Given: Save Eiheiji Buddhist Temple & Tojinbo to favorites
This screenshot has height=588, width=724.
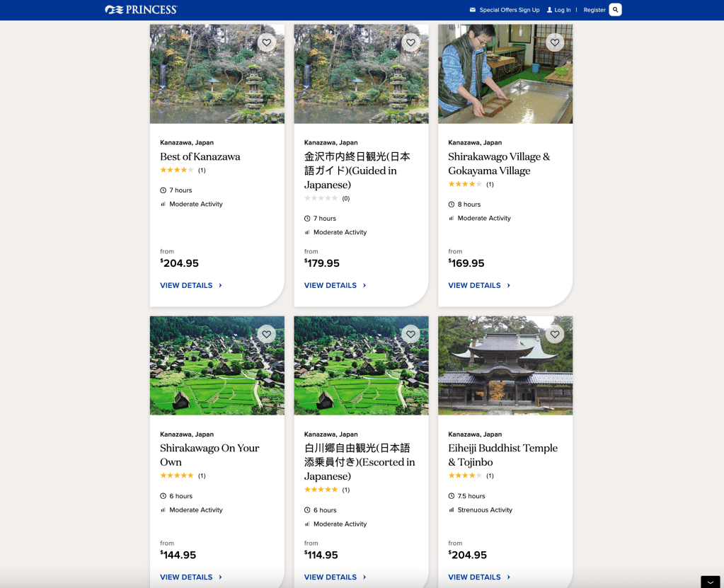Looking at the screenshot, I should [555, 334].
